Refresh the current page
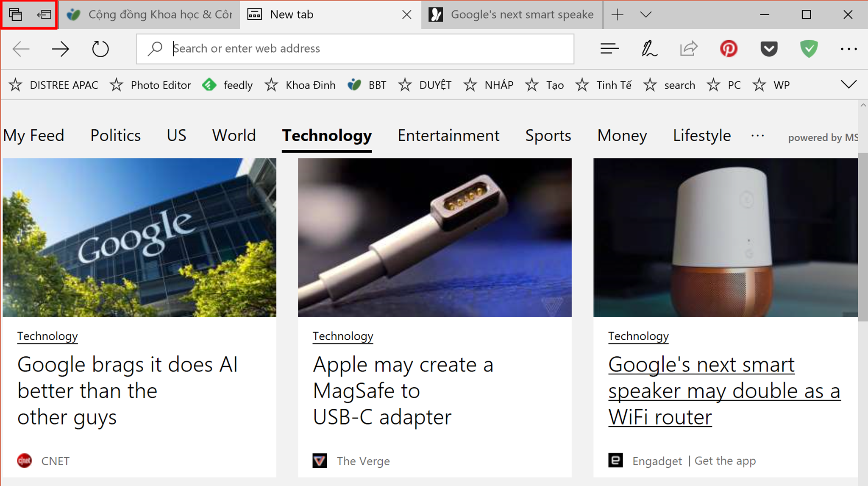The width and height of the screenshot is (868, 486). coord(100,48)
